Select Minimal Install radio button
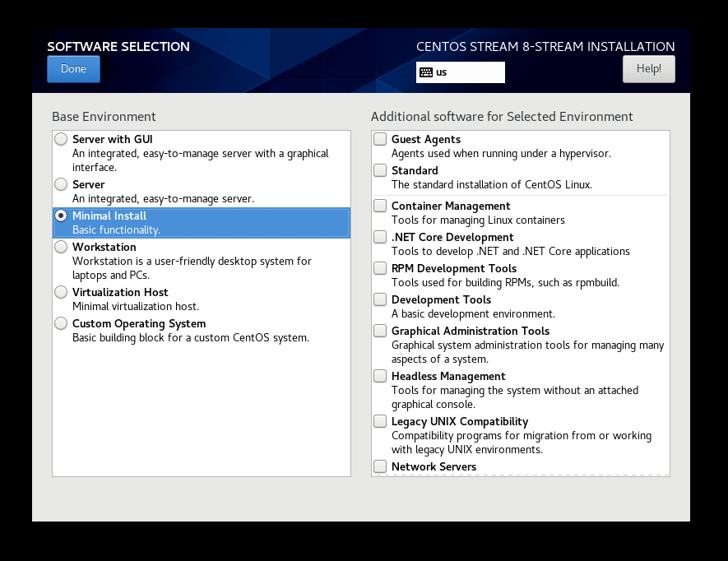Viewport: 728px width, 561px height. coord(61,216)
